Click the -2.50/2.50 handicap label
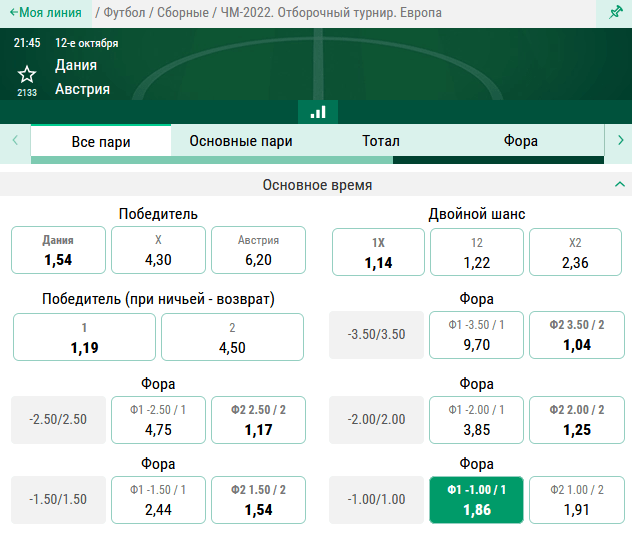 (x=58, y=420)
